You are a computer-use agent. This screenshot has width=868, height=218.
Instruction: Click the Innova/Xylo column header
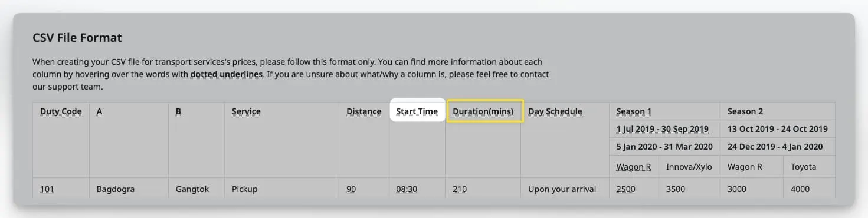(689, 167)
